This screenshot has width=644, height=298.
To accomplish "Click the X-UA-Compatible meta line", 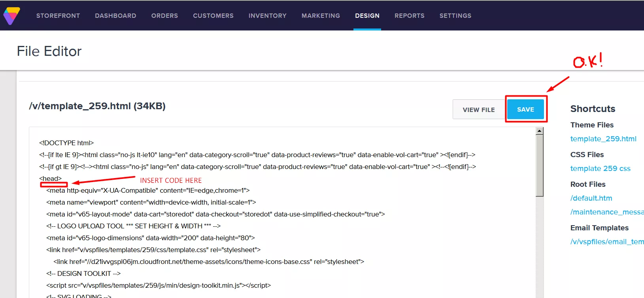I will click(x=148, y=190).
